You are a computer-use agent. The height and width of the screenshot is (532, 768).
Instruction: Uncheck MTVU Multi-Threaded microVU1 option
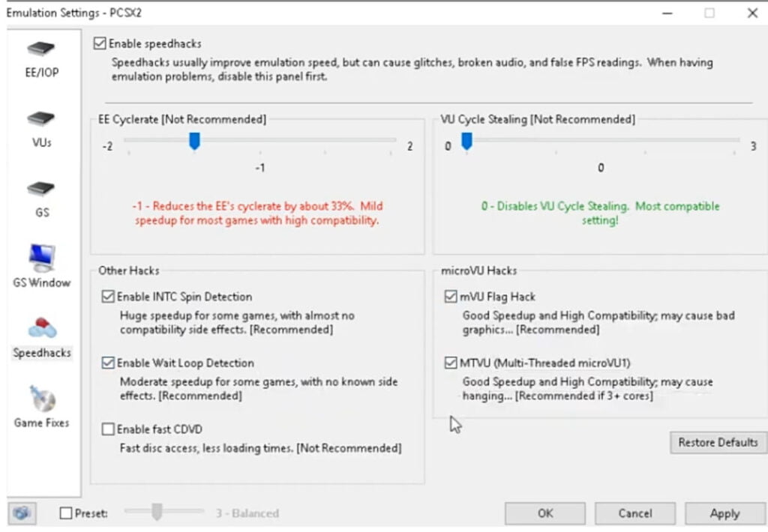[x=451, y=363]
